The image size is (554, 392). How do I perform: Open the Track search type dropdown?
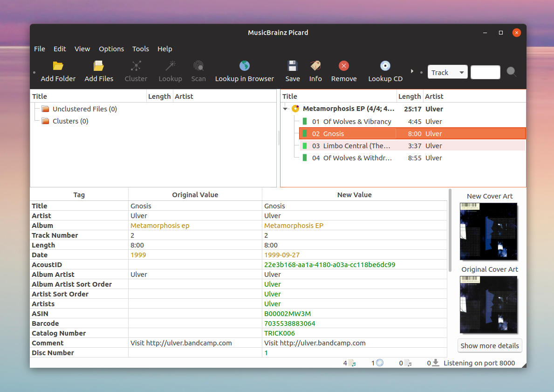click(447, 72)
